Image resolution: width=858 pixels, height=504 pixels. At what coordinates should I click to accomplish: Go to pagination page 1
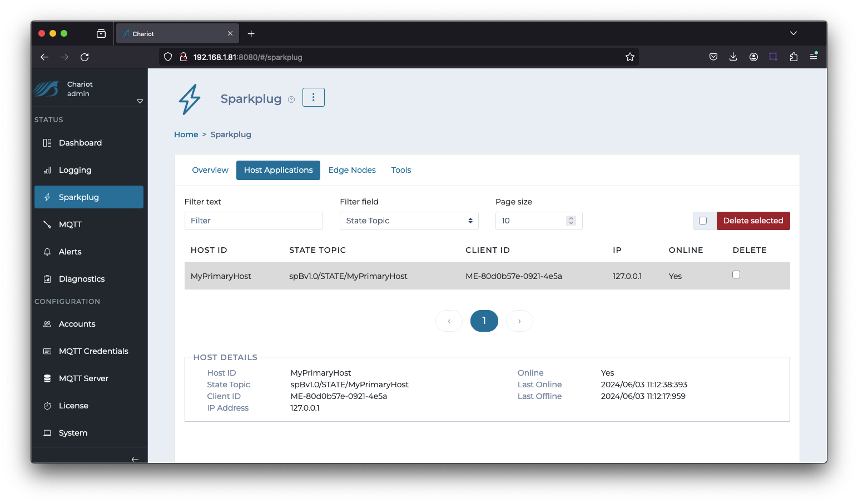pos(484,321)
